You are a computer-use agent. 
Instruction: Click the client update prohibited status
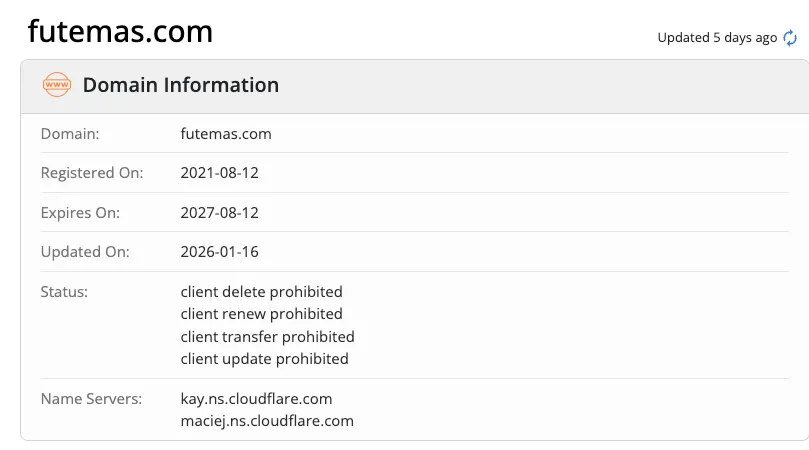(264, 359)
